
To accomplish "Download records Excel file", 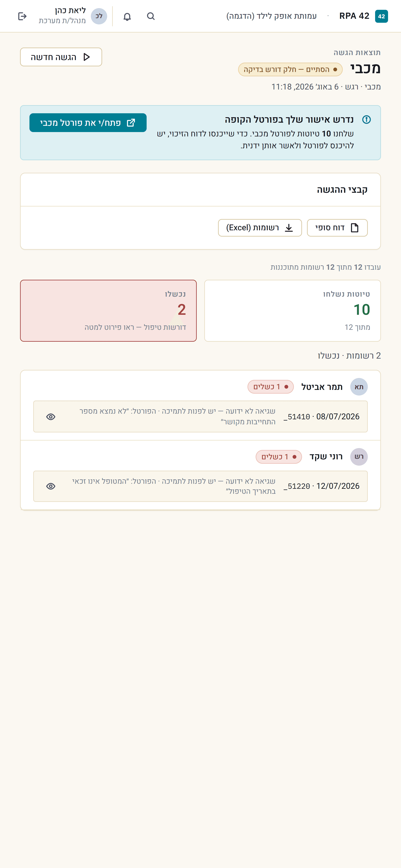I will coord(260,228).
